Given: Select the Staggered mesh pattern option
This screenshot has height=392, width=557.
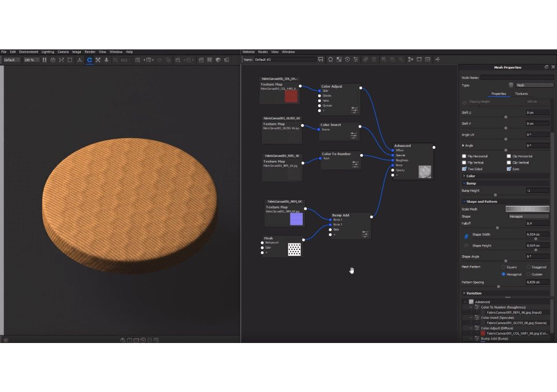Looking at the screenshot, I should click(528, 267).
